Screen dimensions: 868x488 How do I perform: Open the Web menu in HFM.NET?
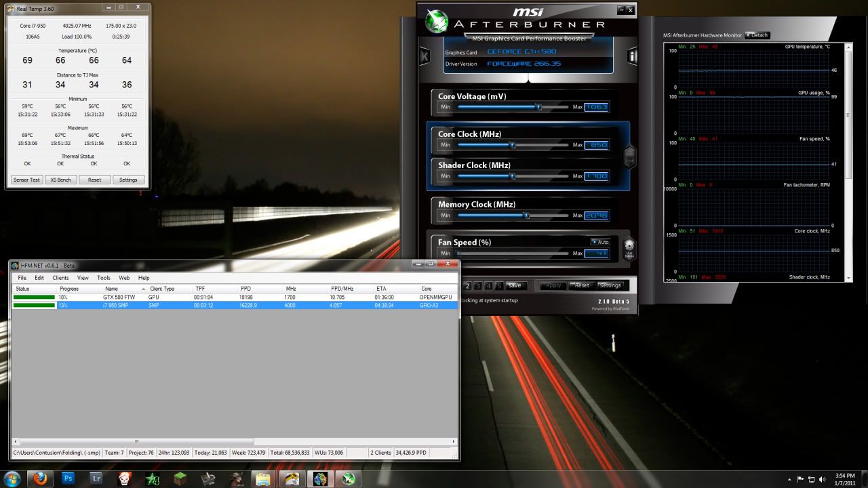(x=124, y=278)
